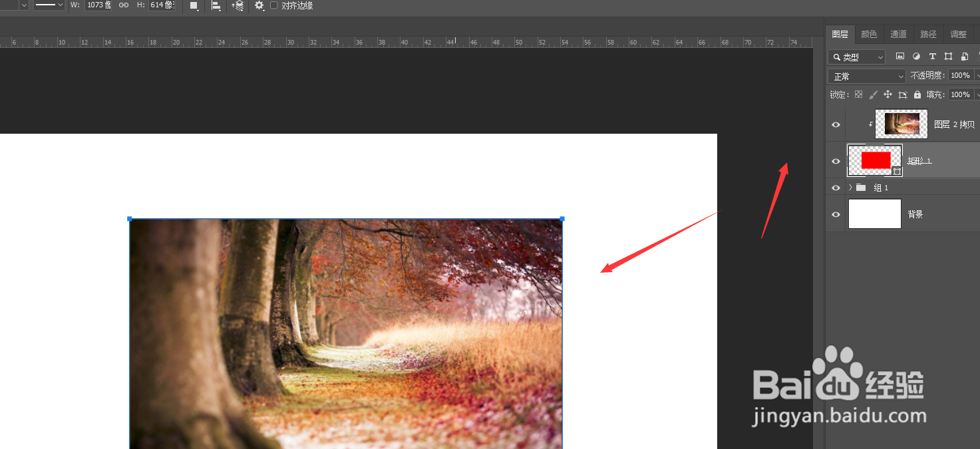Image resolution: width=980 pixels, height=449 pixels.
Task: Switch to the 图层 tab
Action: point(840,35)
